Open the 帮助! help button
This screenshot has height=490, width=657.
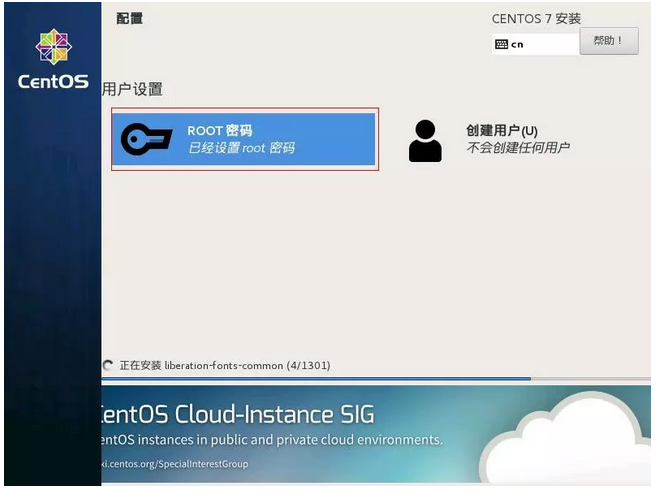[609, 41]
